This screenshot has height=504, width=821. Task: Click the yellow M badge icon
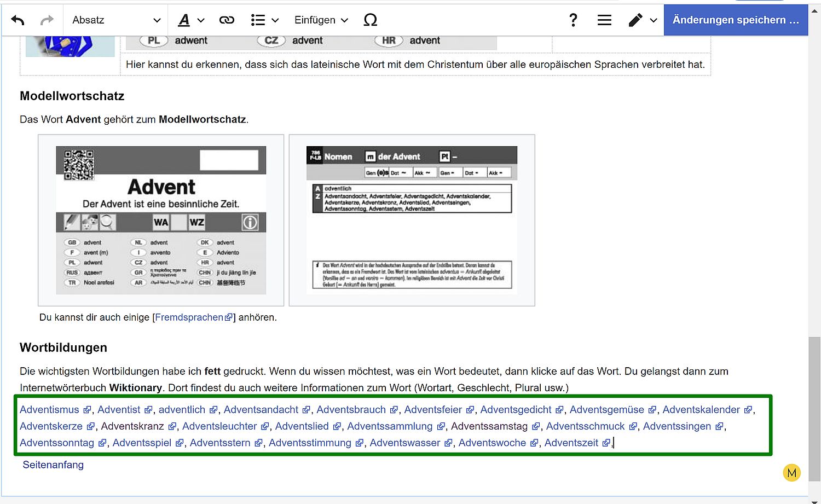tap(791, 473)
